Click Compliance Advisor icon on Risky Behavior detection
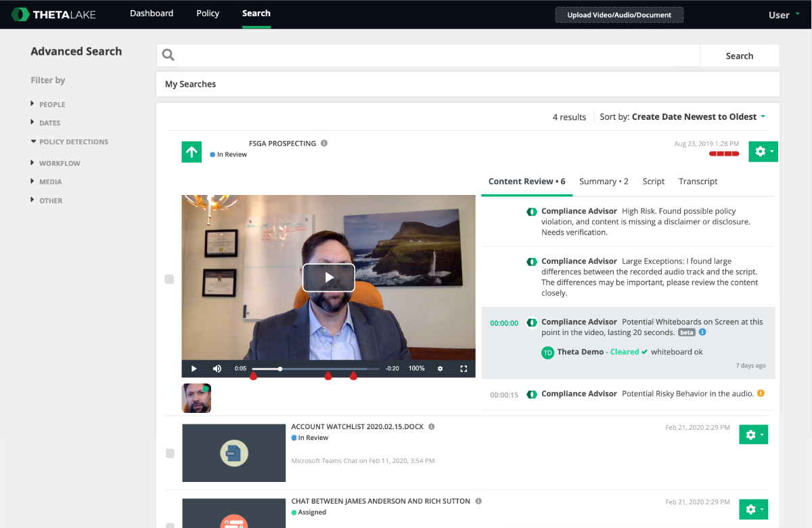812x528 pixels. click(532, 394)
